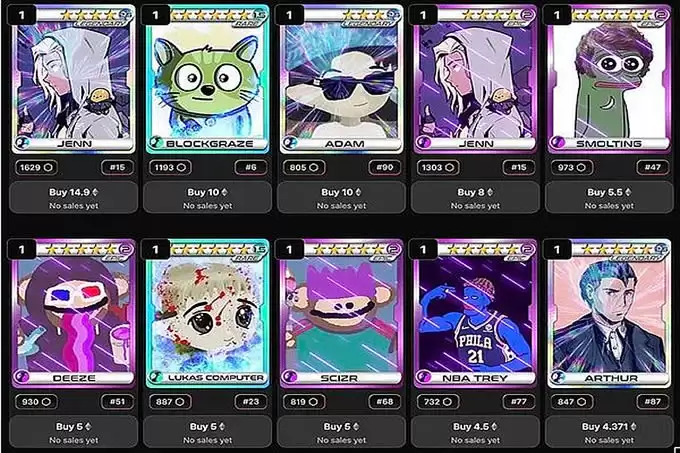Buy Blockgraze card for 10 ETH
This screenshot has width=680, height=453.
(x=207, y=198)
